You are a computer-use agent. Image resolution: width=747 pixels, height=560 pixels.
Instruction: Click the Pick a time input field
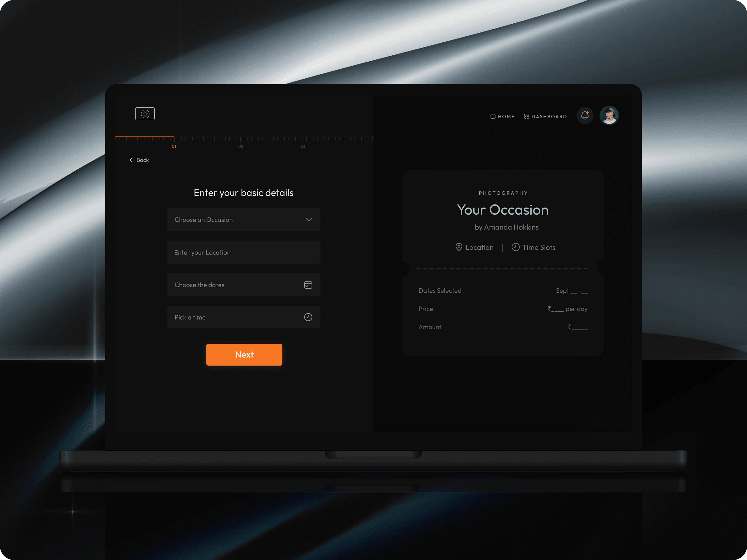point(243,317)
